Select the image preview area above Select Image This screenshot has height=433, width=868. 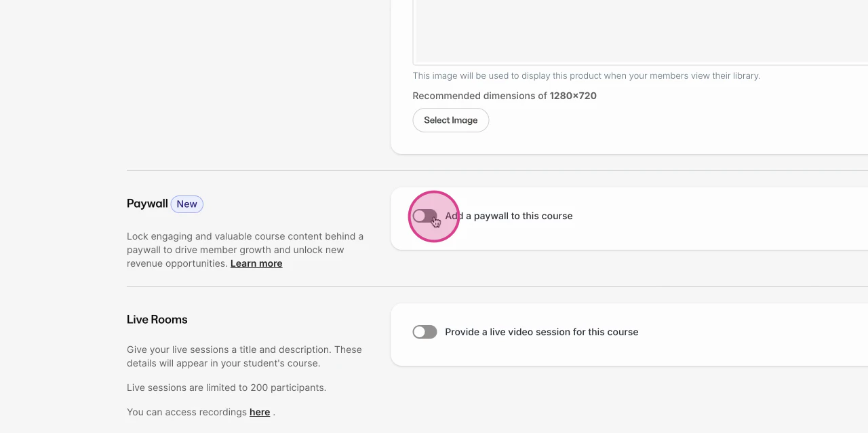click(x=637, y=31)
